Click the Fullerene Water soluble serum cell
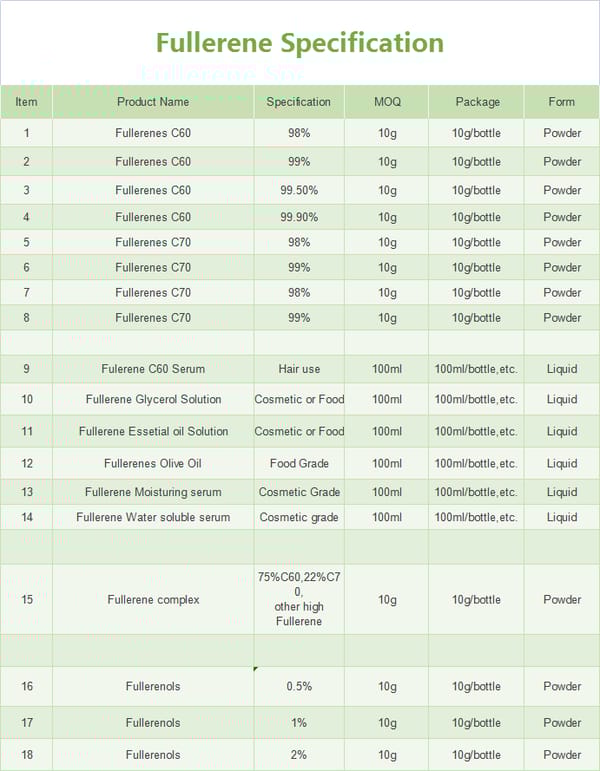Screen dimensions: 600x771 153,517
